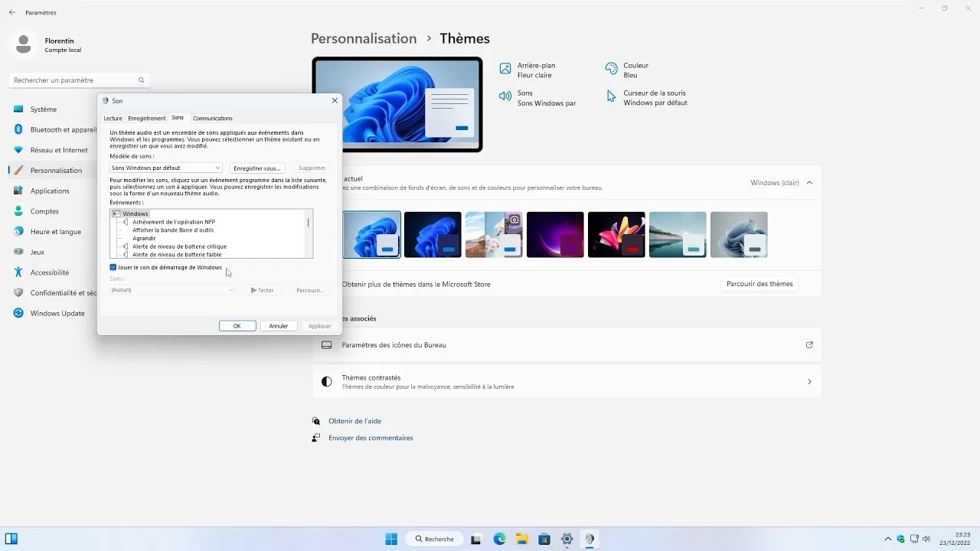The width and height of the screenshot is (980, 551).
Task: Click the Tester button
Action: [263, 290]
